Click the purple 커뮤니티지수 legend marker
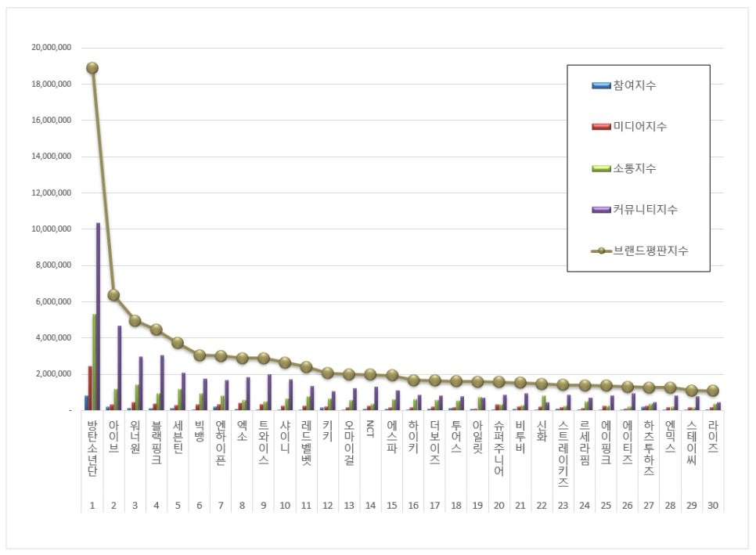Image resolution: width=756 pixels, height=555 pixels. (x=600, y=210)
